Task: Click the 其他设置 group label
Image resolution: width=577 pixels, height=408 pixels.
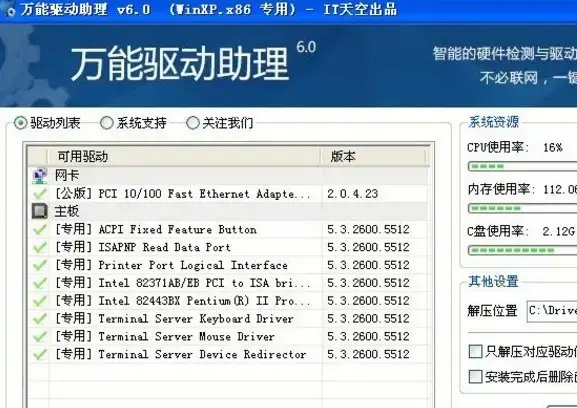Action: coord(493,281)
